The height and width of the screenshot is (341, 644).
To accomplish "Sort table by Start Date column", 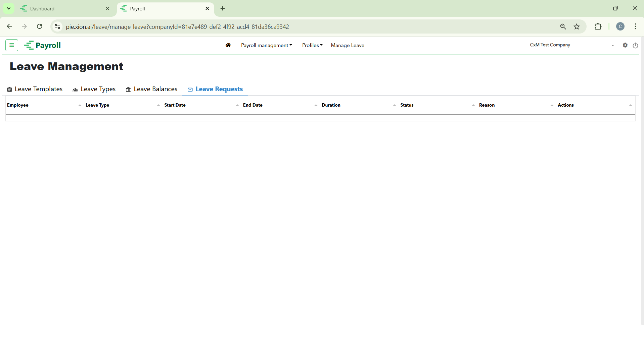I will click(x=175, y=105).
